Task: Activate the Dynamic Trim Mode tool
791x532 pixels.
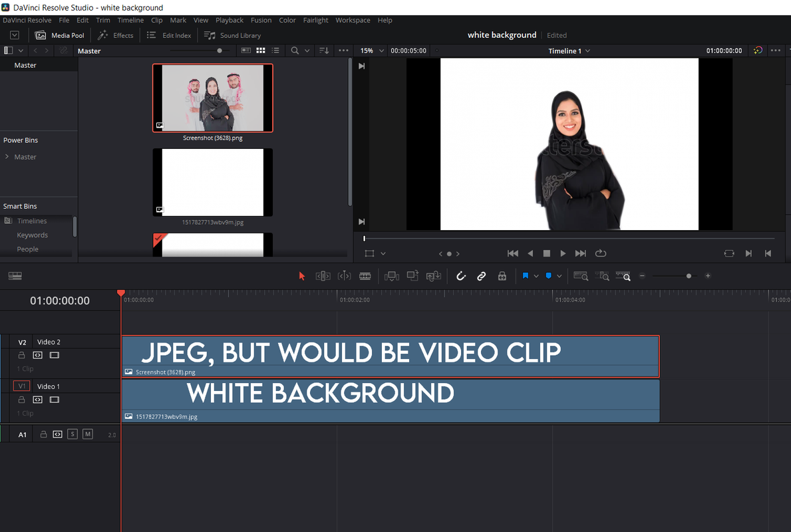Action: [x=344, y=276]
